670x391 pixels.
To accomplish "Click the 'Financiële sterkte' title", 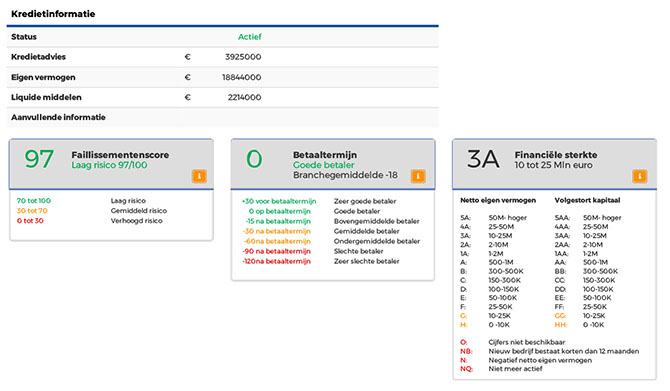I will (556, 155).
